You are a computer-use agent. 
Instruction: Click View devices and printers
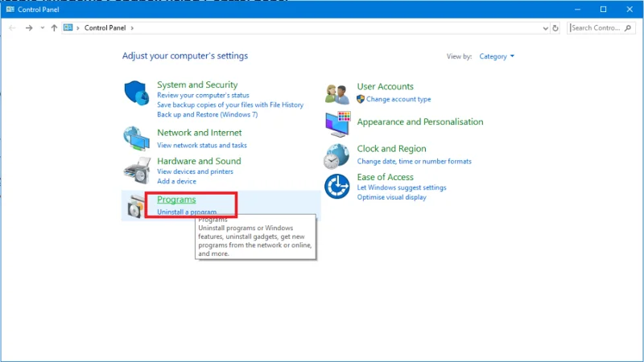pos(195,171)
